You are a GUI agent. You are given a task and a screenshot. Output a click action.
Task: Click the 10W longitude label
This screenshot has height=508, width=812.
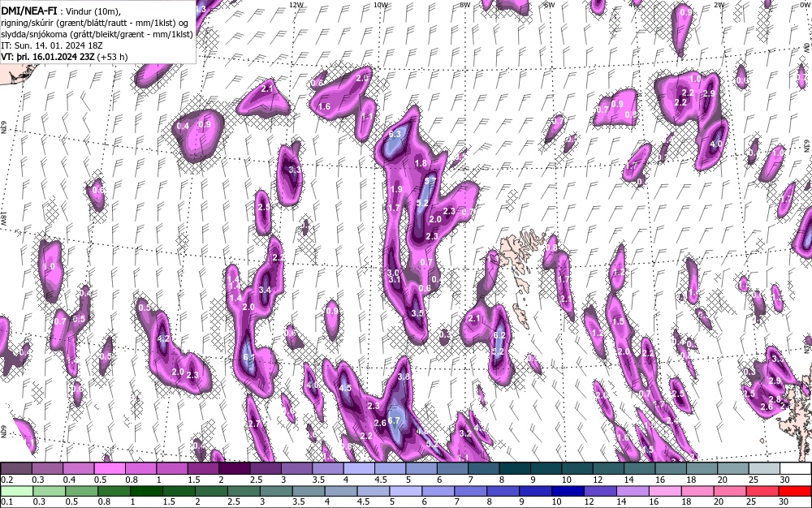[381, 5]
